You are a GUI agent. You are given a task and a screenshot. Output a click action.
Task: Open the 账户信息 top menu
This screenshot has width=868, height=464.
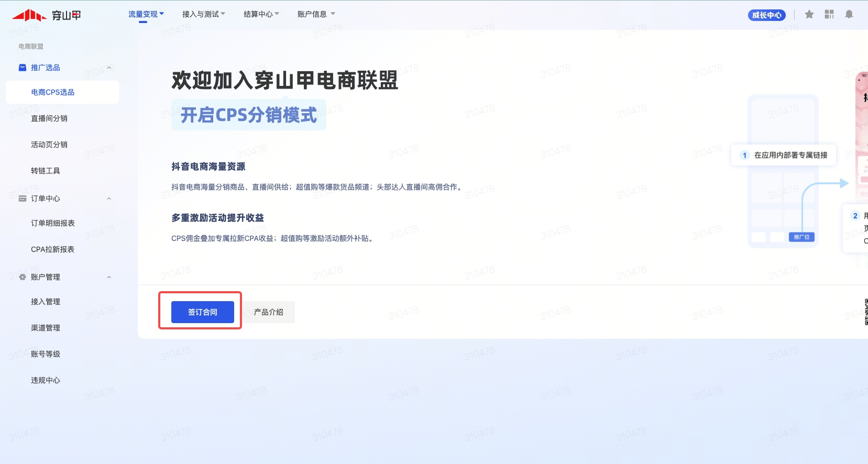pyautogui.click(x=316, y=14)
